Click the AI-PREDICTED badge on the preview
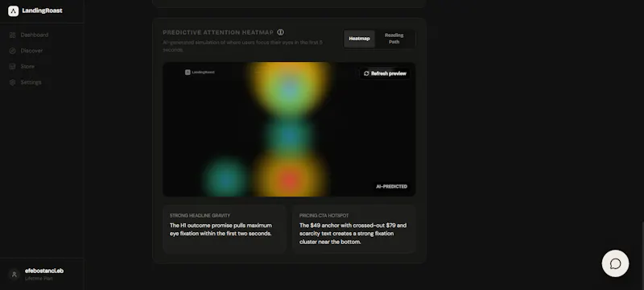The height and width of the screenshot is (290, 644). point(392,187)
